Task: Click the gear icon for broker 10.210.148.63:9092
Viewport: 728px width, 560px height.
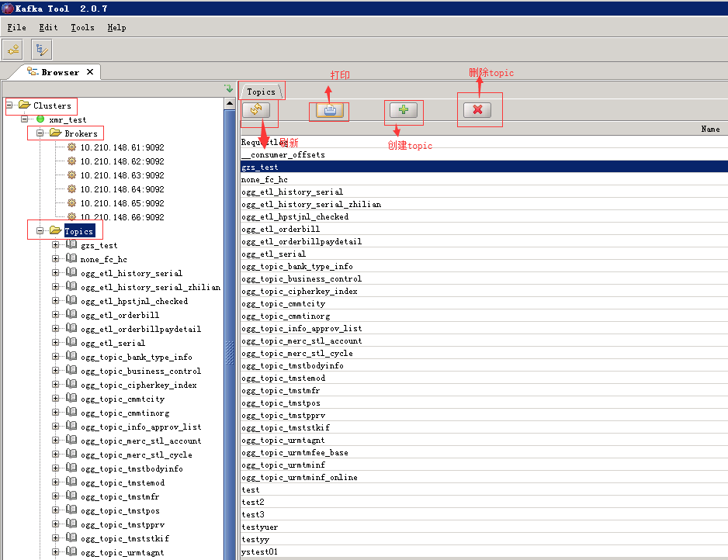Action: point(71,175)
